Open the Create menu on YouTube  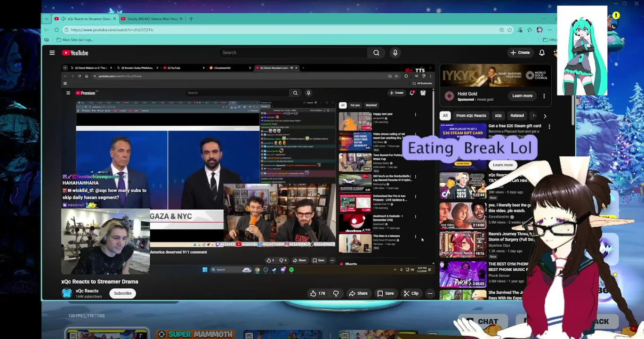point(520,53)
